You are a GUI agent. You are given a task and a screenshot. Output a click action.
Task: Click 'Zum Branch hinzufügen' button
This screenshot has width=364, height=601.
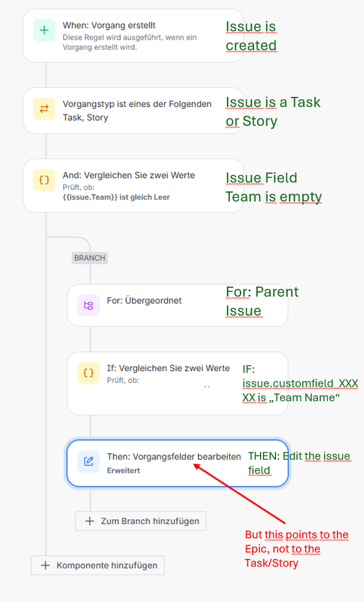pyautogui.click(x=141, y=521)
